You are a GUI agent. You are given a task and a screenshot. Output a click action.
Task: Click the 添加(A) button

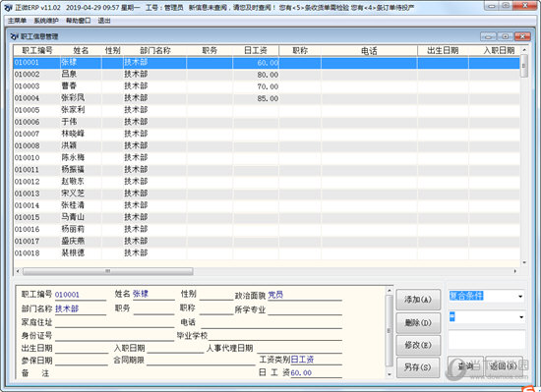[418, 300]
